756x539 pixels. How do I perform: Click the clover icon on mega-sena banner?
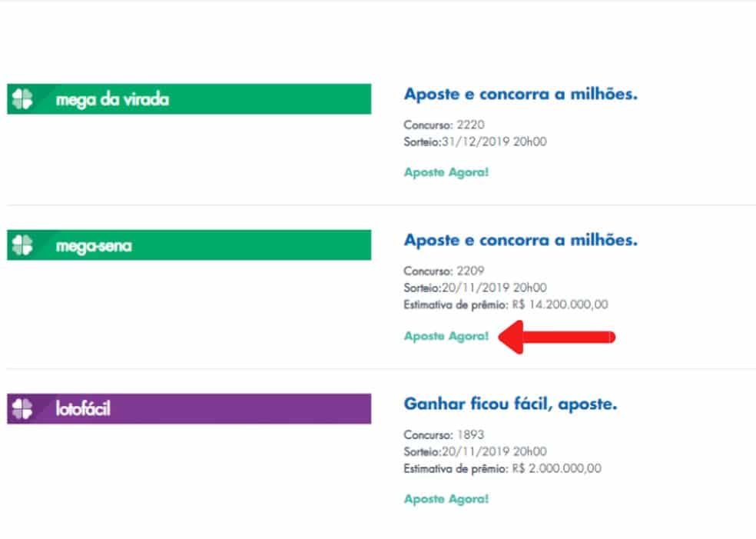point(24,245)
